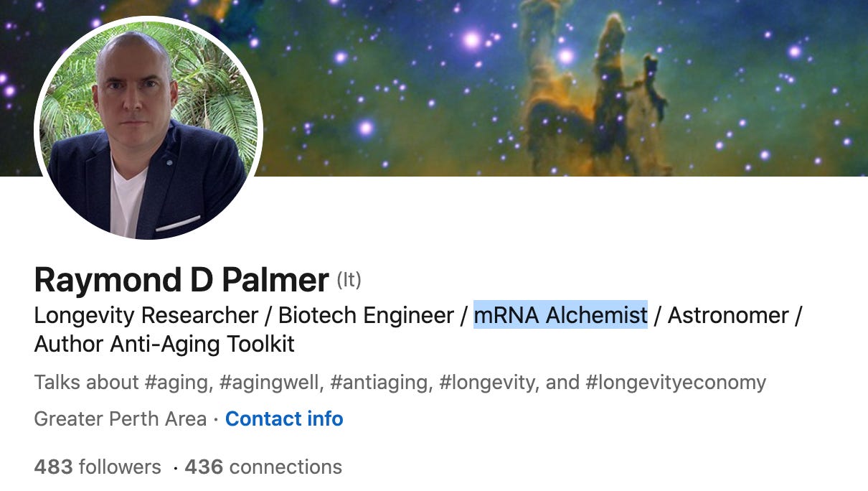The image size is (868, 491).
Task: Click the (It) label beside the name
Action: coord(349,280)
